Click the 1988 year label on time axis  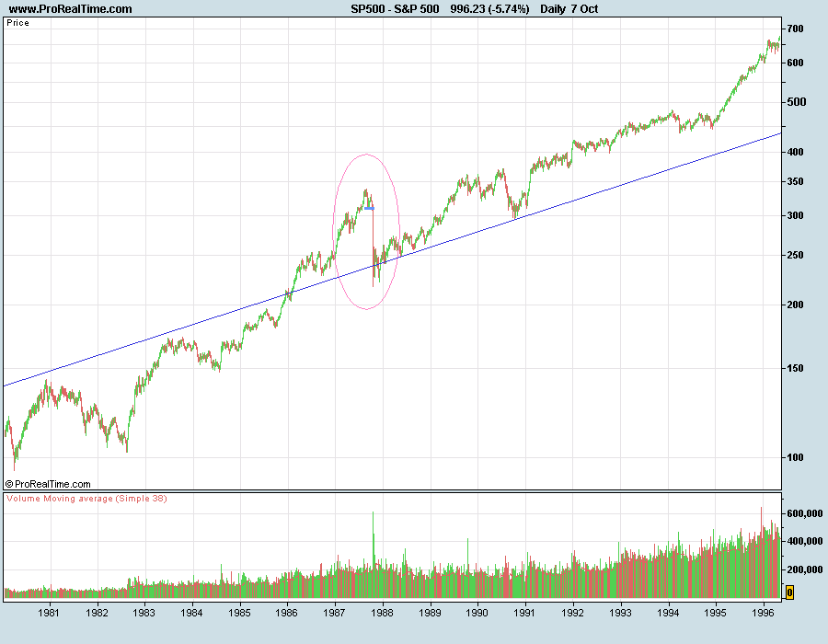[382, 613]
